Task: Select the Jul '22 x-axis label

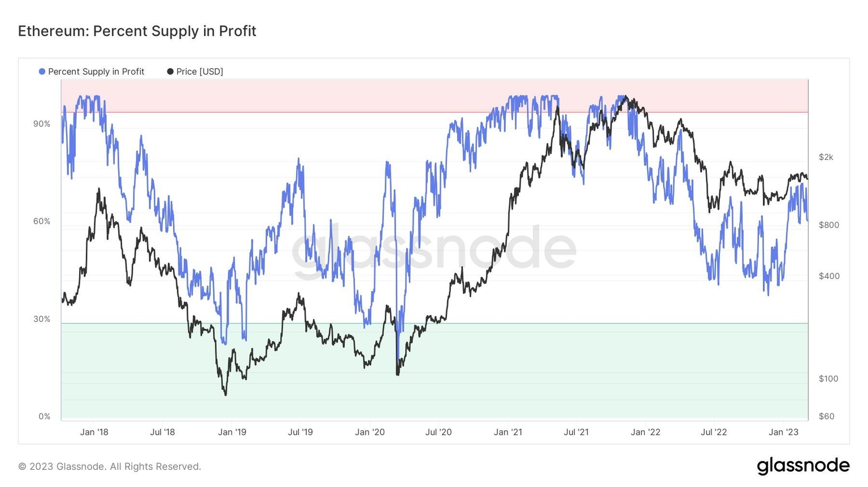Action: point(714,432)
